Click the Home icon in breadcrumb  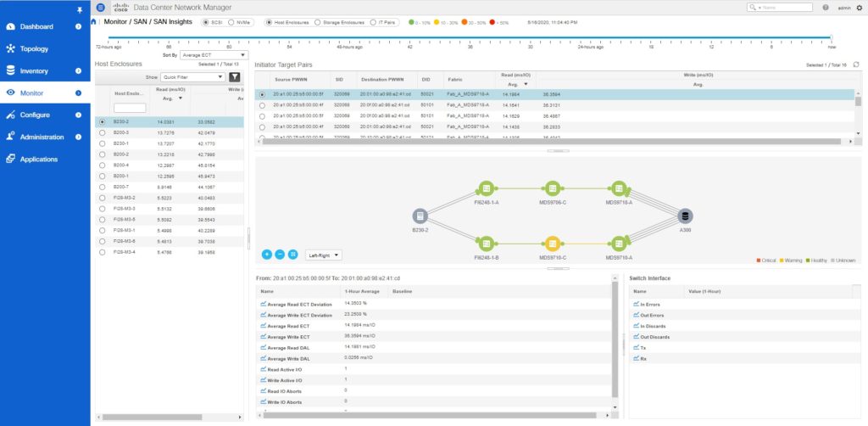[x=93, y=21]
